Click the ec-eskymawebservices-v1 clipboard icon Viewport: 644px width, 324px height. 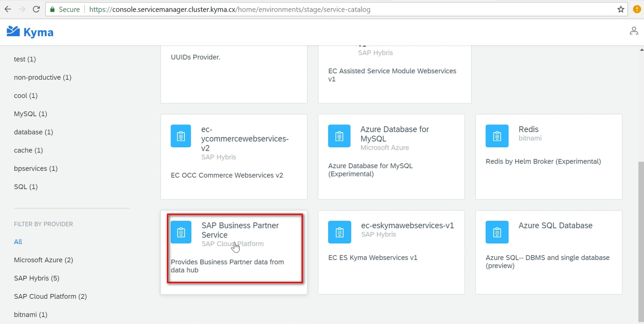[x=339, y=232]
